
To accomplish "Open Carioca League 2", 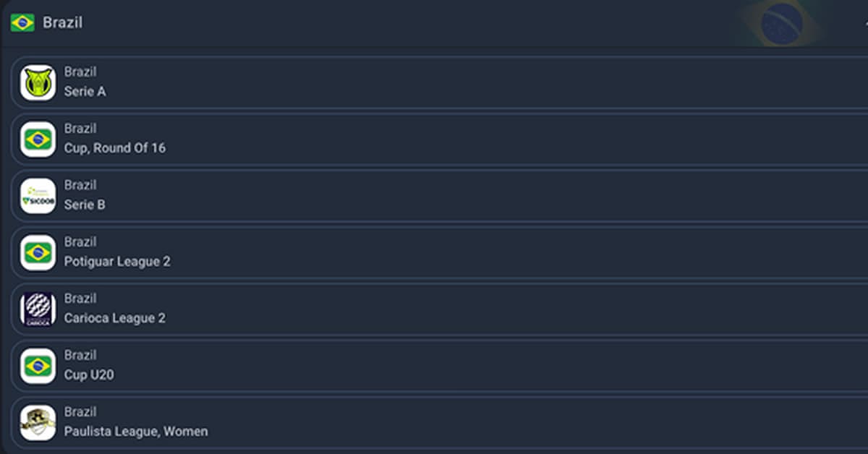I will [x=114, y=318].
